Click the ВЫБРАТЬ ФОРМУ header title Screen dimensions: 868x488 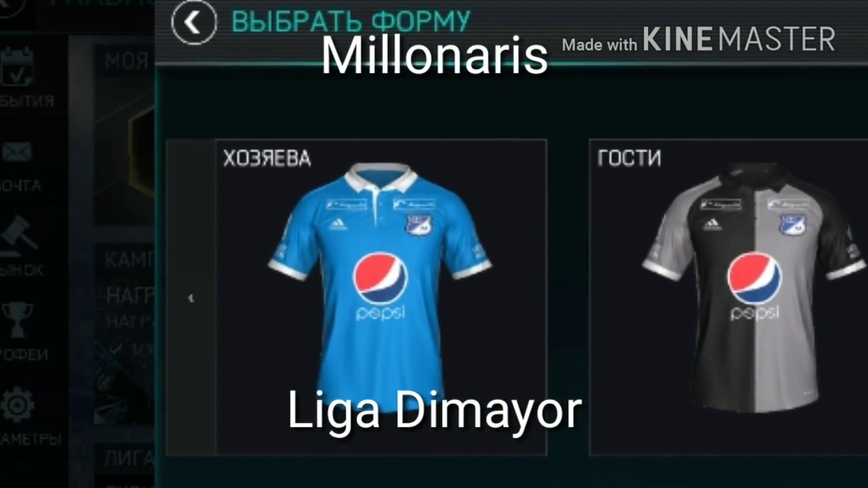pyautogui.click(x=351, y=22)
